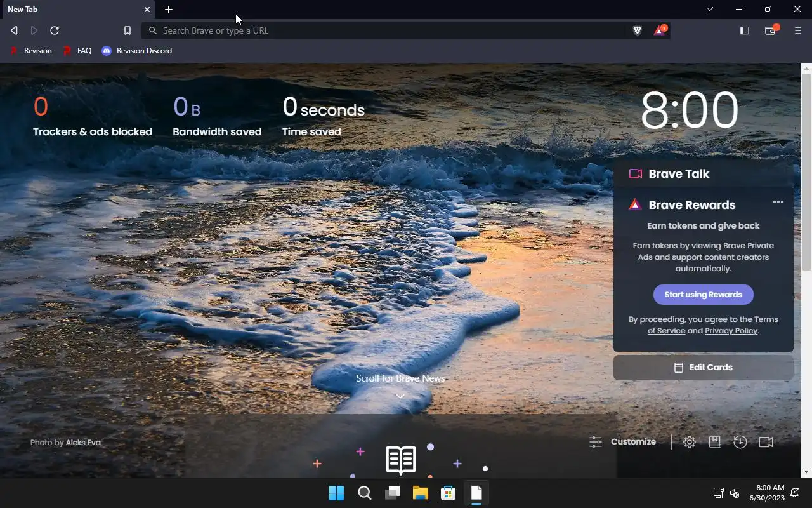Open File Explorer from taskbar
812x508 pixels.
pos(420,493)
